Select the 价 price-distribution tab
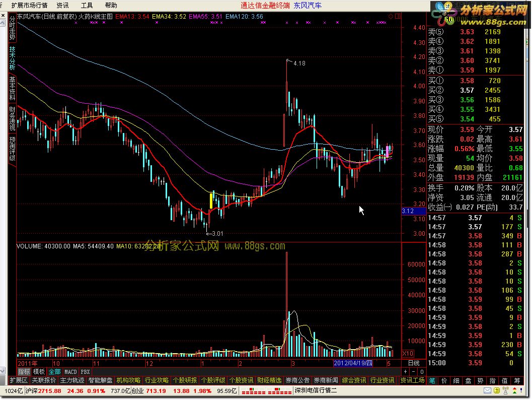The width and height of the screenshot is (532, 400). tap(444, 381)
